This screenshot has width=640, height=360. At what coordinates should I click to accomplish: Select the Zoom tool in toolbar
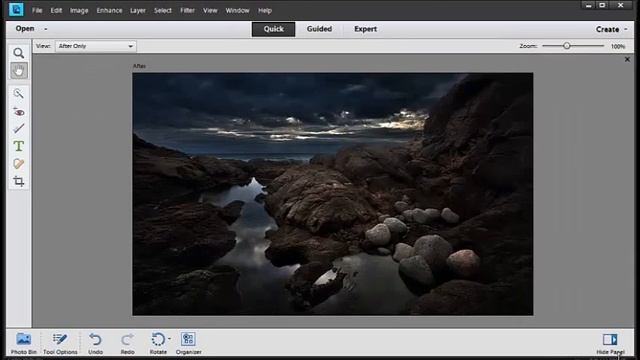click(x=18, y=53)
